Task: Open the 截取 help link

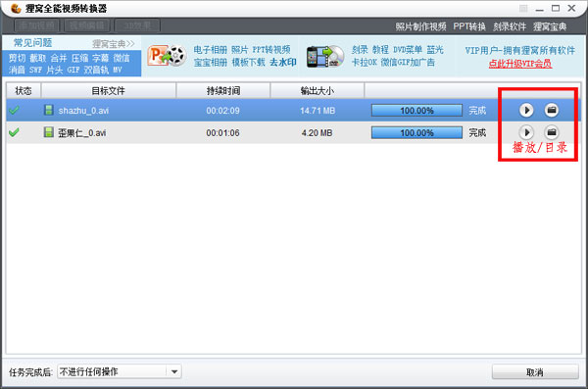Action: pos(37,58)
